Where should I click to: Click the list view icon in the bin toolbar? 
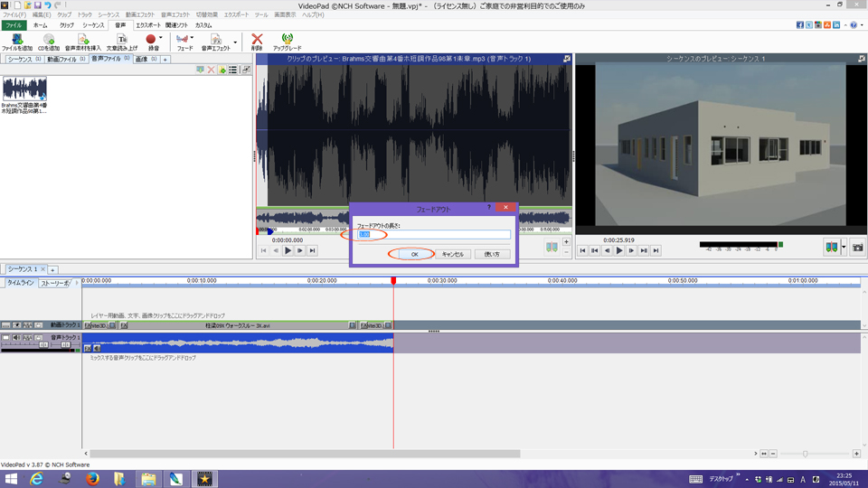(233, 70)
